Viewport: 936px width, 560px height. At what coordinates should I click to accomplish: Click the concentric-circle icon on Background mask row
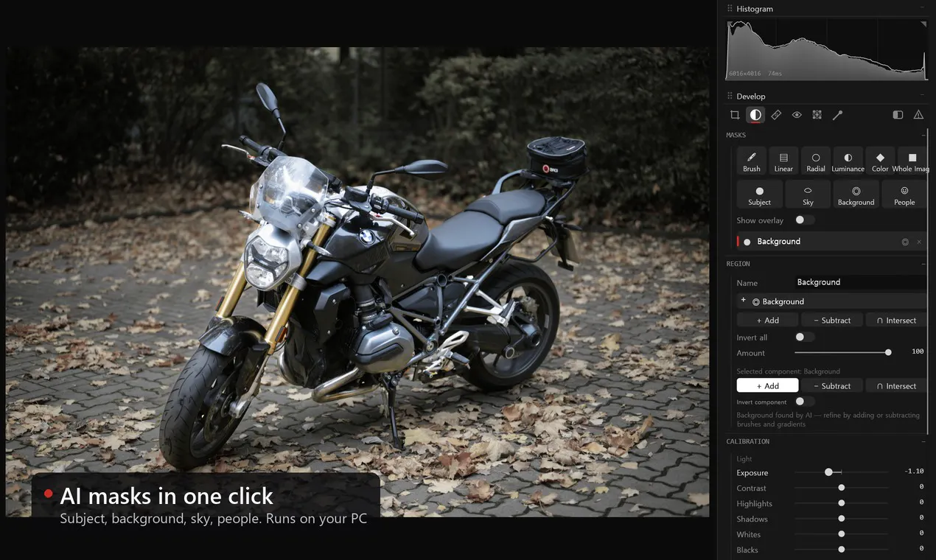point(905,242)
